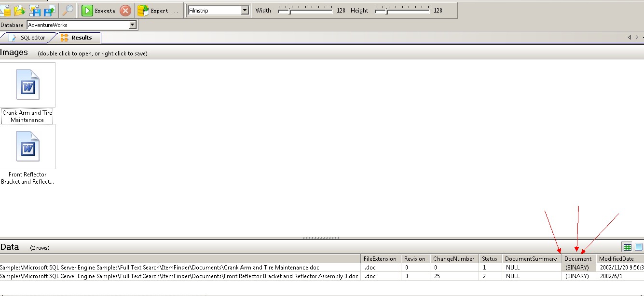
Task: Click the connect to database icon
Action: click(x=5, y=10)
